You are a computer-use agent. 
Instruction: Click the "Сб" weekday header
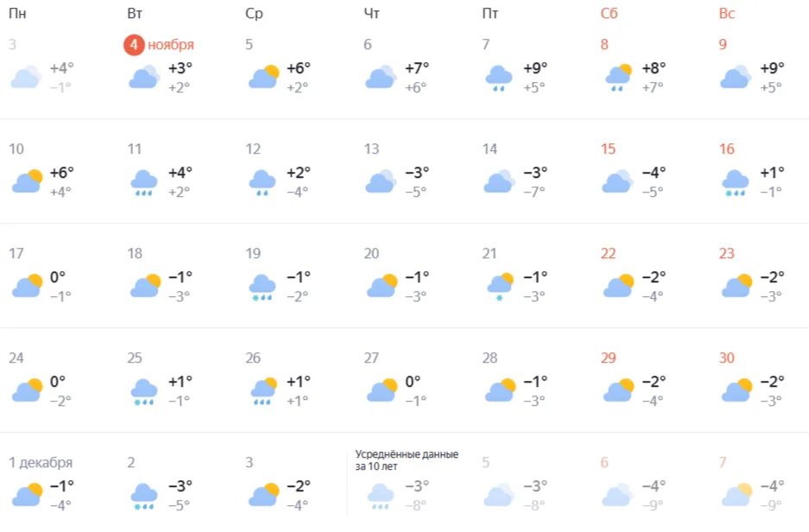610,13
